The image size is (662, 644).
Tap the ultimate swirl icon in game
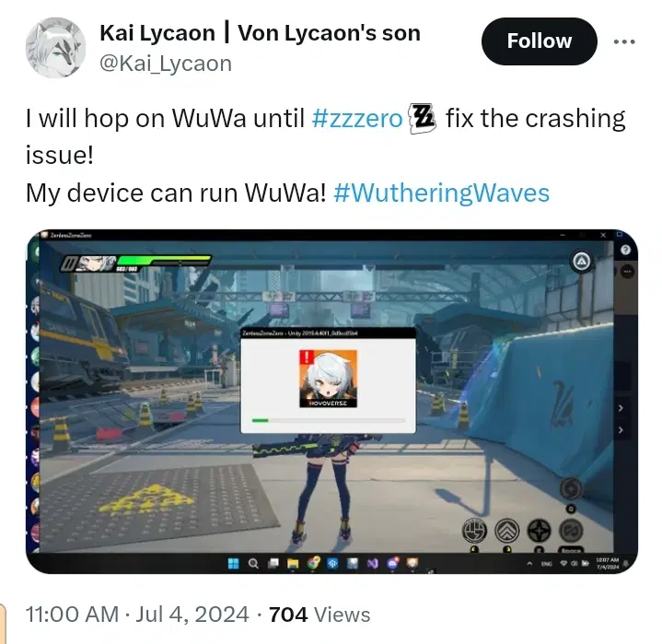[x=571, y=489]
